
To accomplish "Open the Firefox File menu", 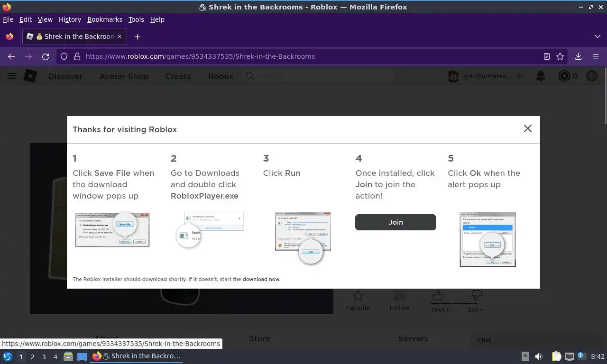I will (8, 19).
